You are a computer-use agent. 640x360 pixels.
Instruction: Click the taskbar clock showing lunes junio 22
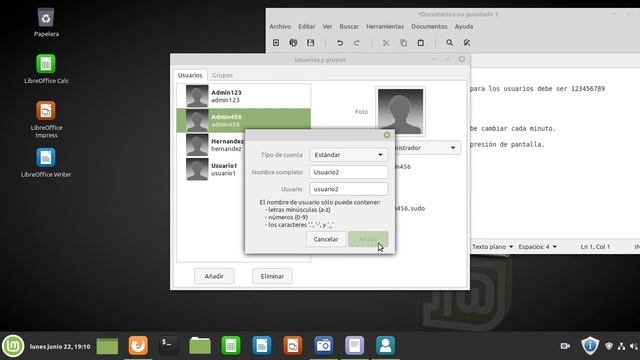60,347
